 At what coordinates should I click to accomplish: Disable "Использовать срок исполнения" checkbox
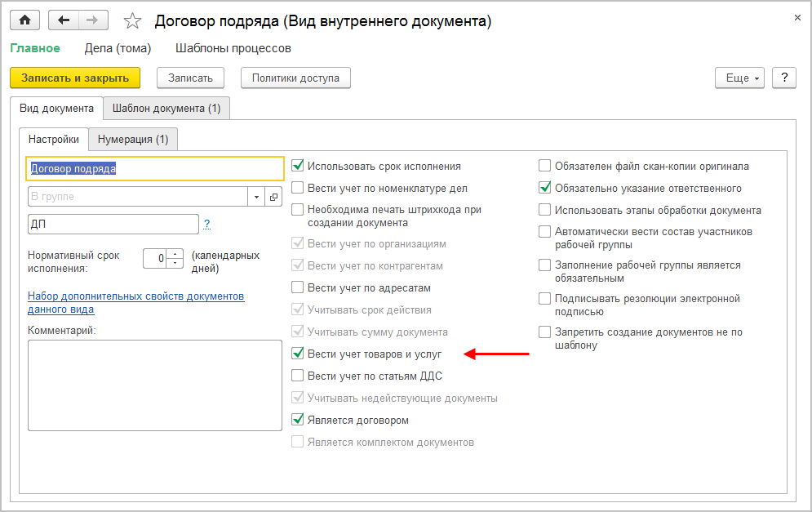pyautogui.click(x=298, y=166)
